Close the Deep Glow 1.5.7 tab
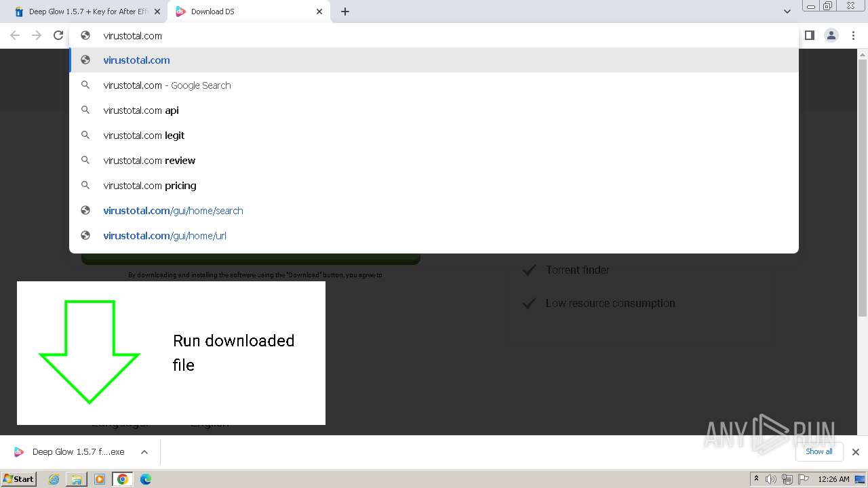Image resolution: width=868 pixels, height=488 pixels. click(157, 12)
